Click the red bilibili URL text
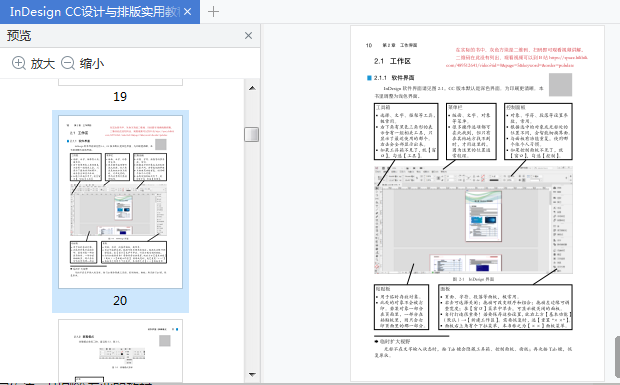This screenshot has height=385, width=620. click(x=516, y=61)
